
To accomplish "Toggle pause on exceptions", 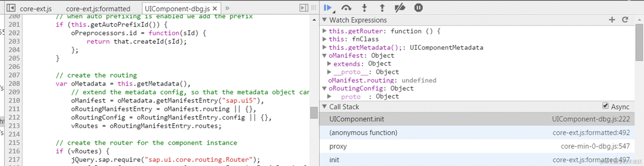I will tap(418, 8).
